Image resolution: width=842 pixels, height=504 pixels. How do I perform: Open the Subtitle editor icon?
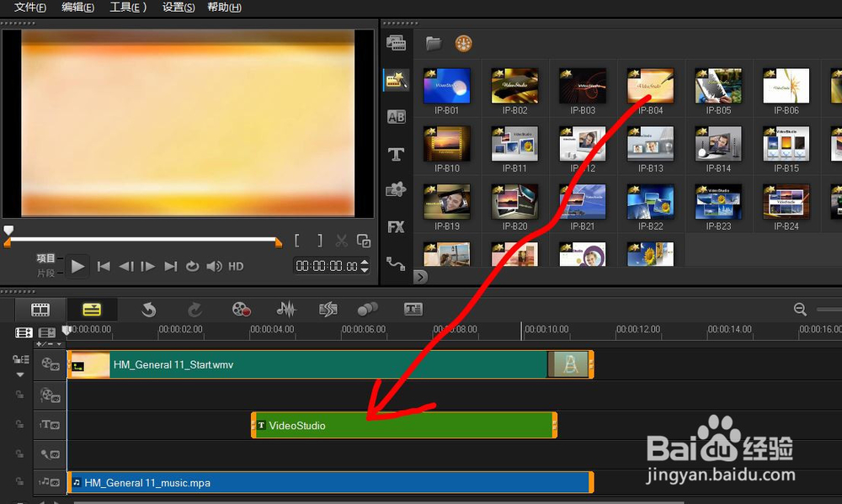tap(413, 309)
